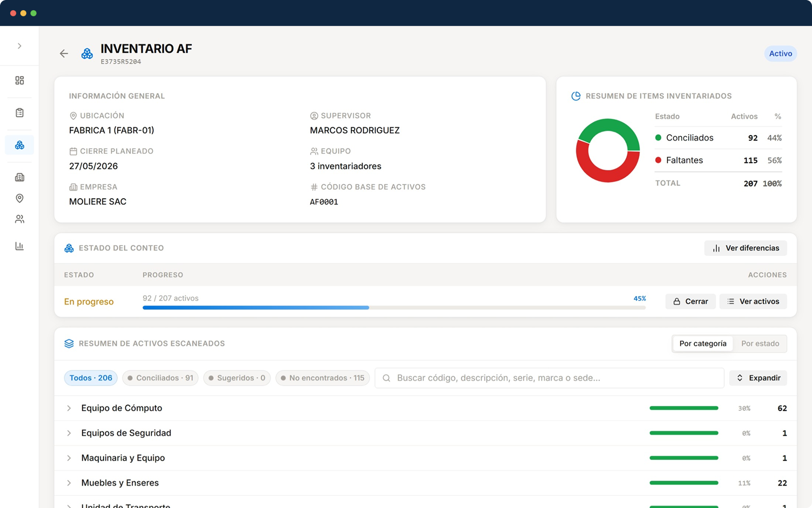Open the clipboard icon in sidebar
Viewport: 812px width, 508px height.
pyautogui.click(x=19, y=113)
